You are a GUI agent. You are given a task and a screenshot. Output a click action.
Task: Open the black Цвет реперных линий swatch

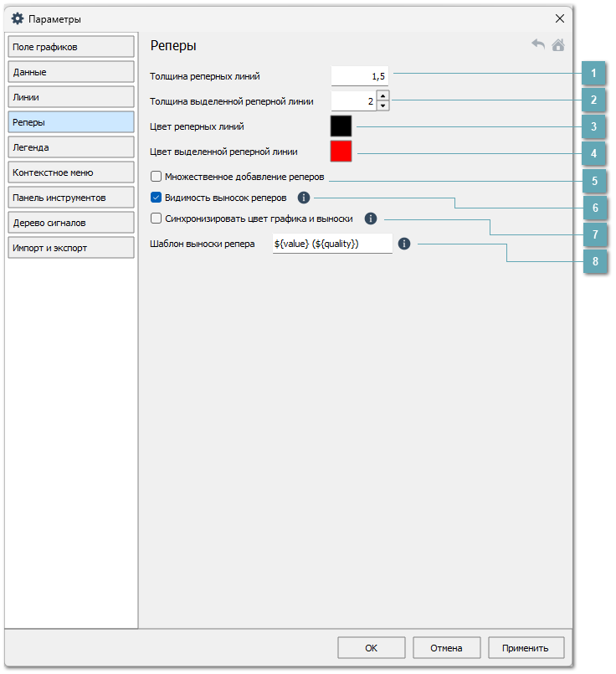point(341,126)
